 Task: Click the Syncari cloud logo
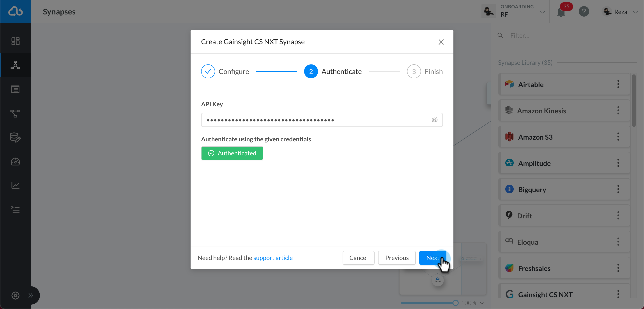point(15,12)
